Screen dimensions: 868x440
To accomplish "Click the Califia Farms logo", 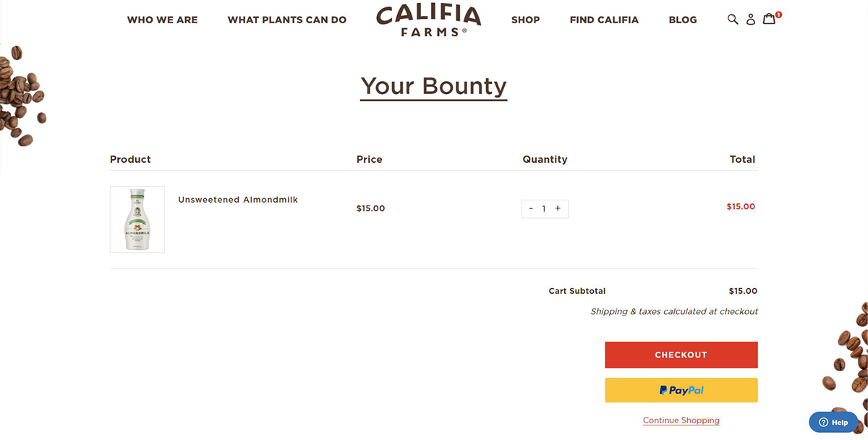I will pyautogui.click(x=429, y=20).
